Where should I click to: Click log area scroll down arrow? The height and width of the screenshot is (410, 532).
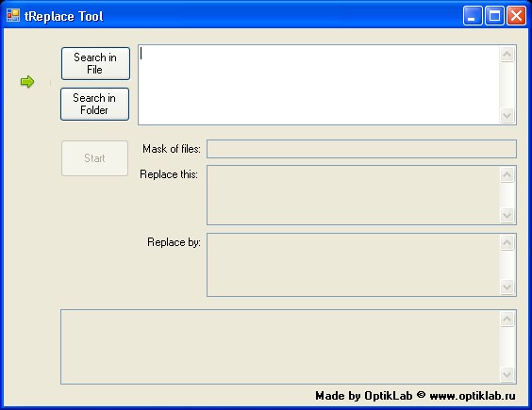click(507, 375)
